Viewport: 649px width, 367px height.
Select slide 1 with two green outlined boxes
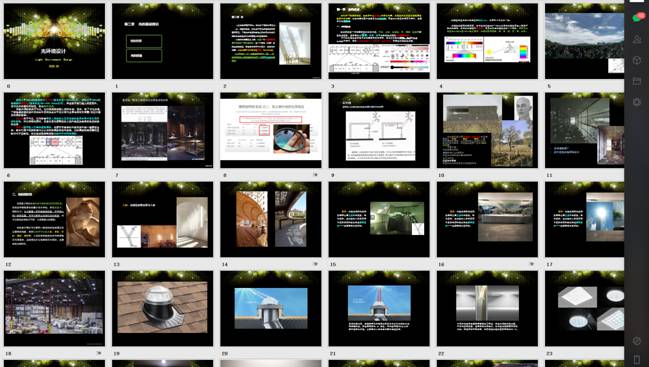tap(163, 41)
